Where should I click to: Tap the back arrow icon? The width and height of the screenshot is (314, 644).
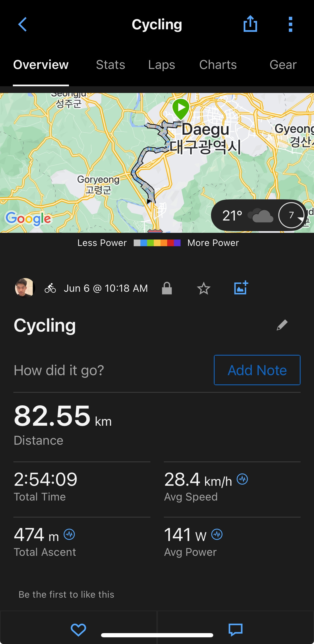23,24
